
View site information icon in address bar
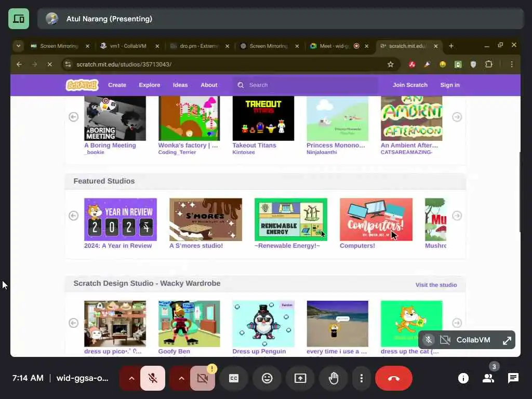[68, 64]
